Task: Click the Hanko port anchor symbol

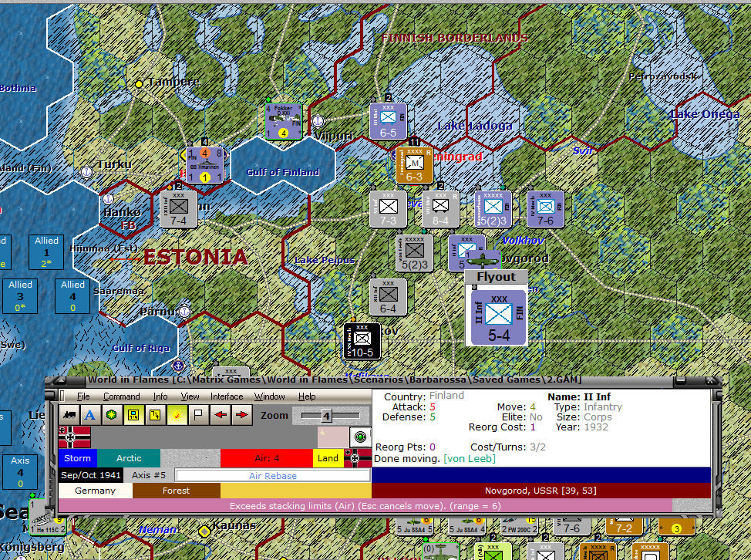Action: [x=108, y=198]
